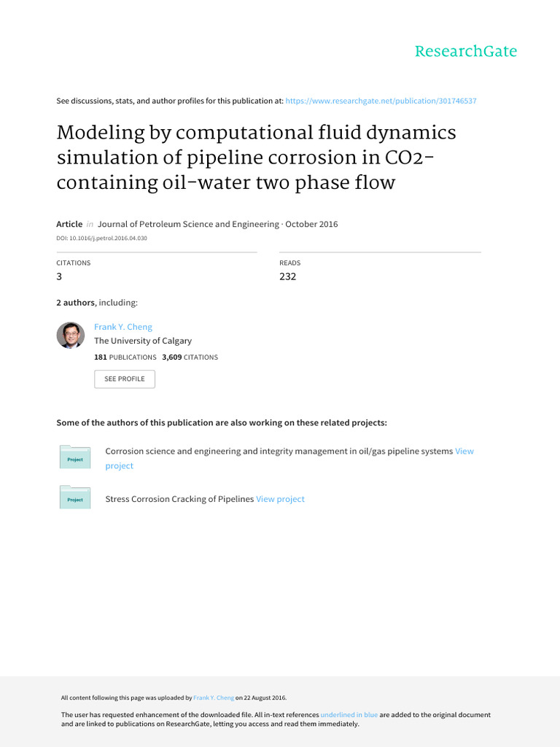Click the citations count of 3
Viewport: 560px width, 747px height.
60,276
